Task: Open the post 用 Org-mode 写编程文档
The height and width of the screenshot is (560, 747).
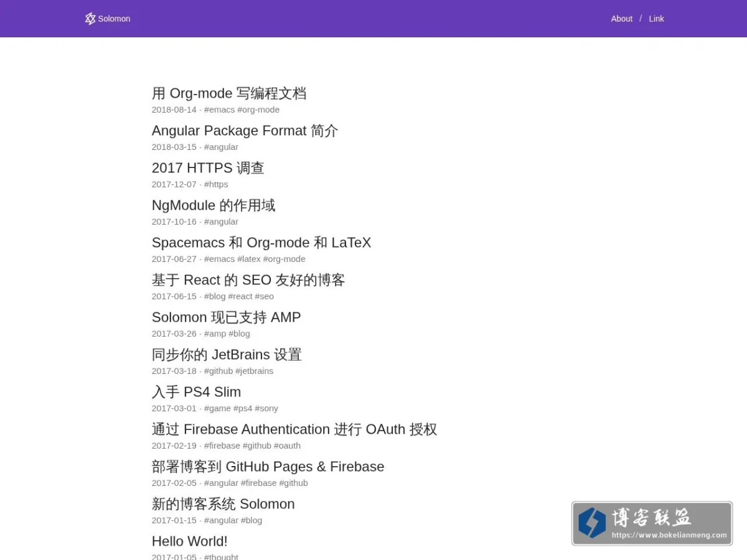Action: click(x=229, y=93)
